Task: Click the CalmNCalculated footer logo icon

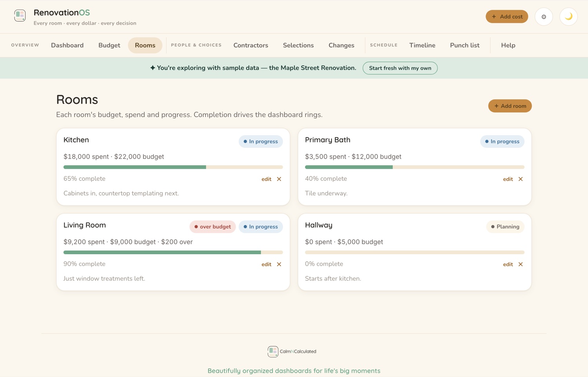Action: pos(273,352)
